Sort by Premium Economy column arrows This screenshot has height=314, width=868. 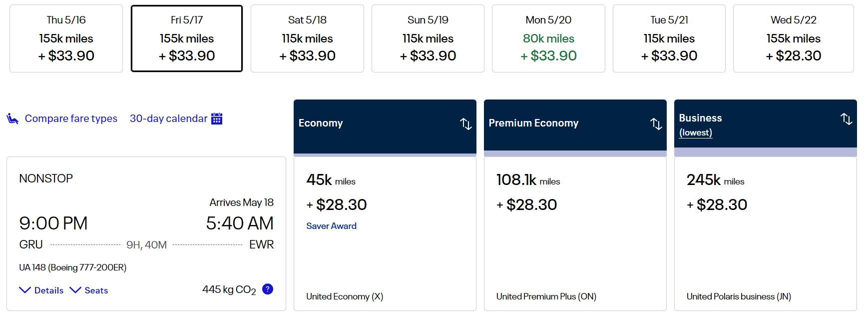coord(656,123)
